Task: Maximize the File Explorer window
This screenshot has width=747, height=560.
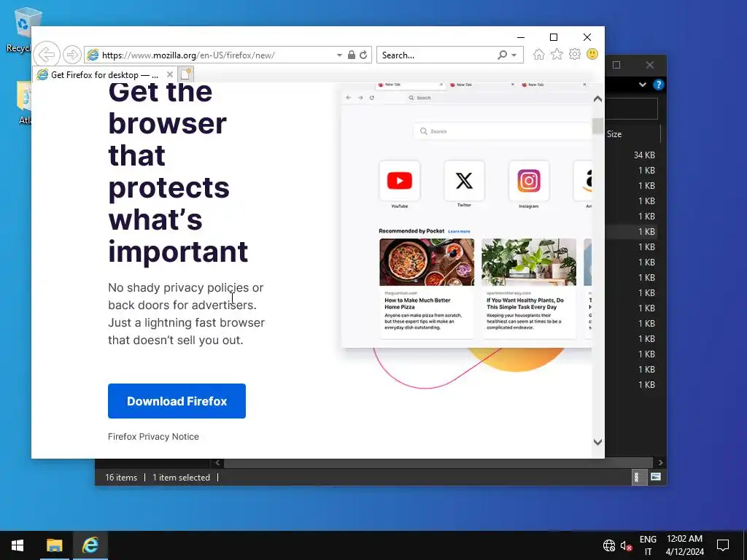Action: click(616, 65)
